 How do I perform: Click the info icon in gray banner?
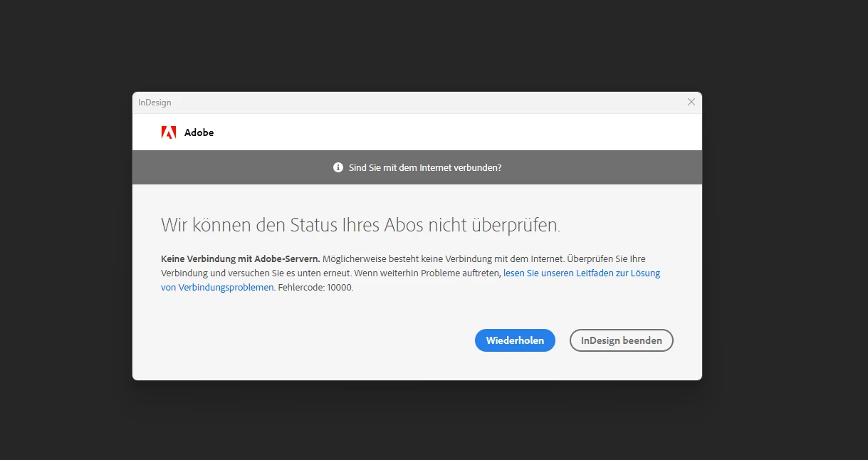[x=338, y=168]
